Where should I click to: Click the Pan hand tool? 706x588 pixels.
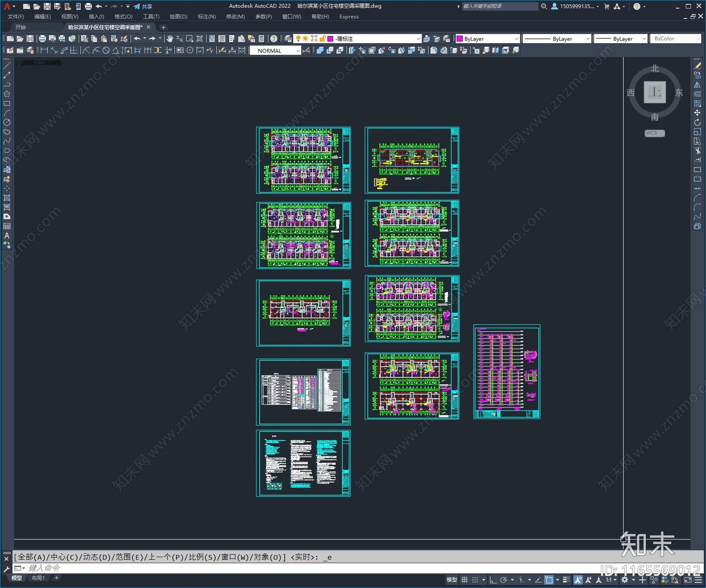click(x=169, y=39)
